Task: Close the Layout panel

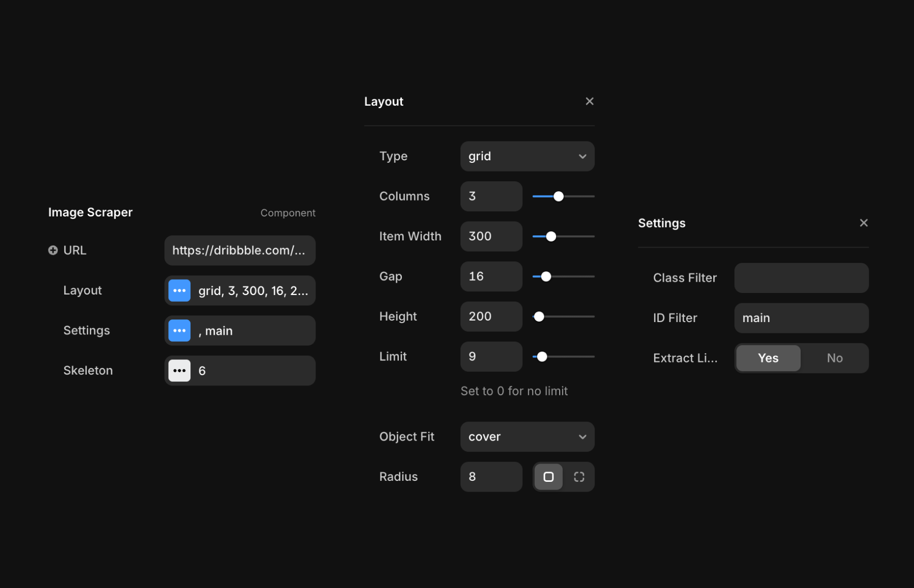Action: (x=589, y=102)
